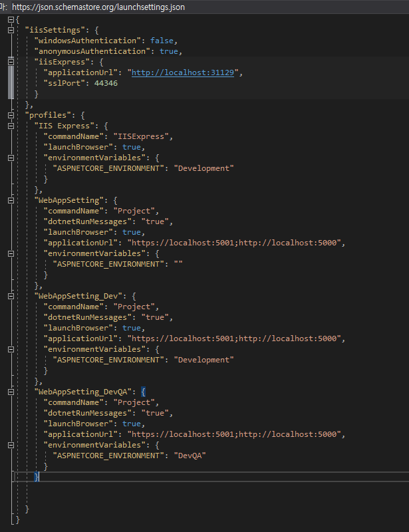Click ASPNETCORE_ENVIRONMENT key in WebAppSetting_DevQA
The image size is (409, 532).
[x=108, y=456]
